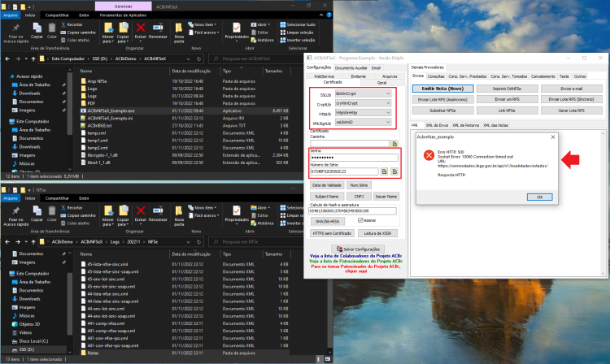Click the Log area vertical scrollbar
Viewport: 610px width, 364px height.
603,203
